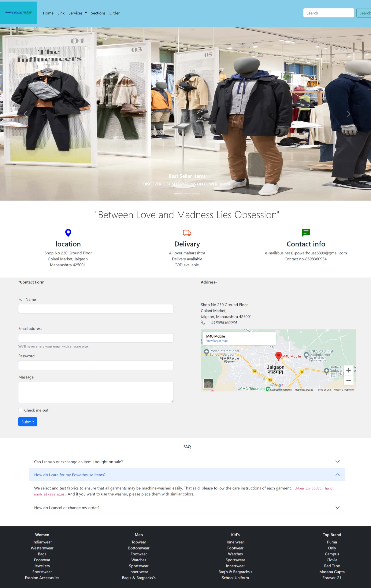Click the Footwear link under Women
Image resolution: width=371 pixels, height=588 pixels.
[42, 560]
